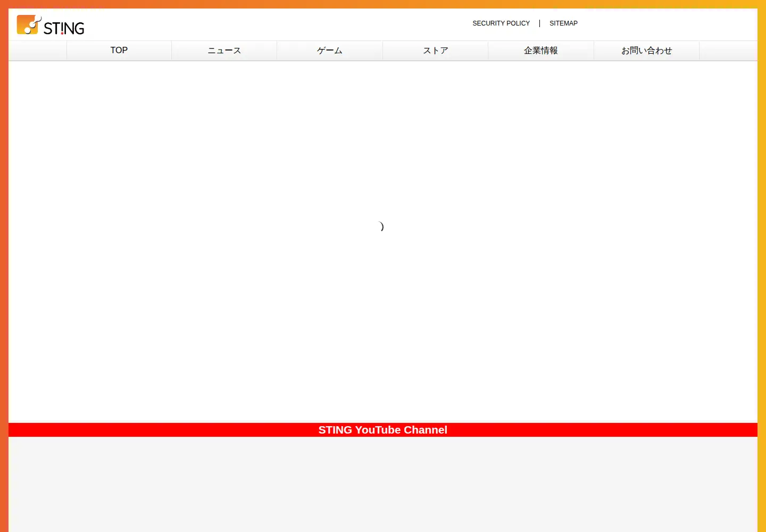Select the 企業情報 menu item
Screen dimensions: 766x532
pyautogui.click(x=541, y=51)
